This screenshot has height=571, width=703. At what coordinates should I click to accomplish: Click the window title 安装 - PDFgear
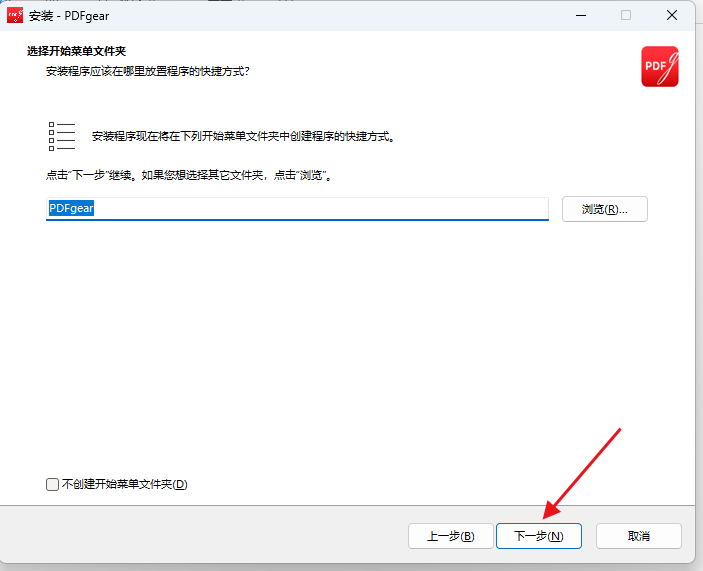(69, 16)
